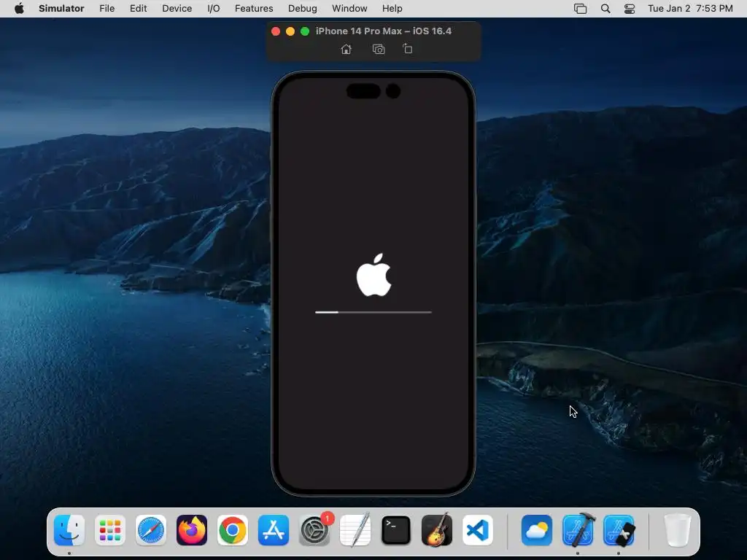Open the Device menu
Viewport: 747px width, 560px height.
pos(177,9)
